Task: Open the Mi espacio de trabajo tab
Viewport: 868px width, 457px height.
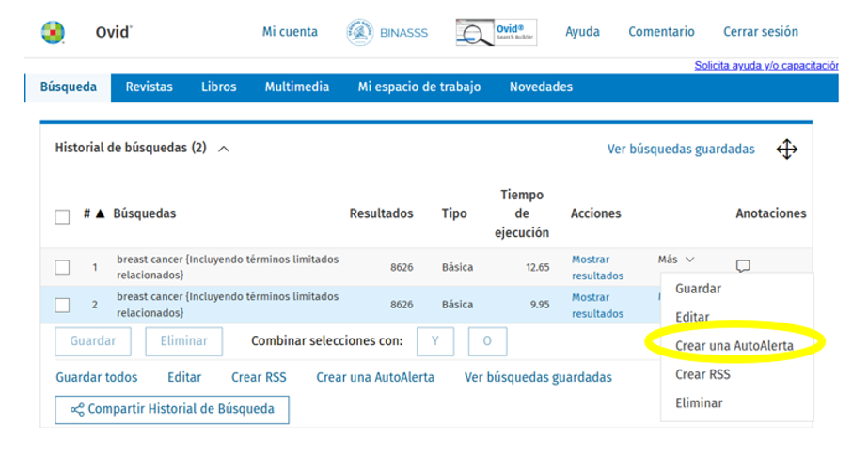Action: [x=418, y=87]
